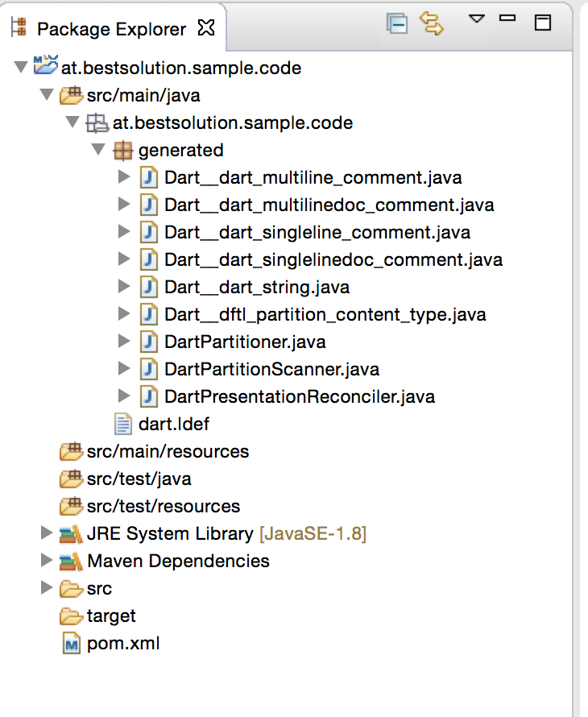Collapse the src/main/java source folder
The height and width of the screenshot is (717, 588).
tap(46, 95)
